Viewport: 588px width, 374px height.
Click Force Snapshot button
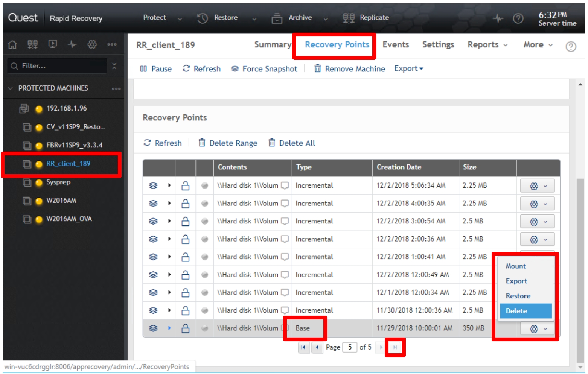(264, 69)
